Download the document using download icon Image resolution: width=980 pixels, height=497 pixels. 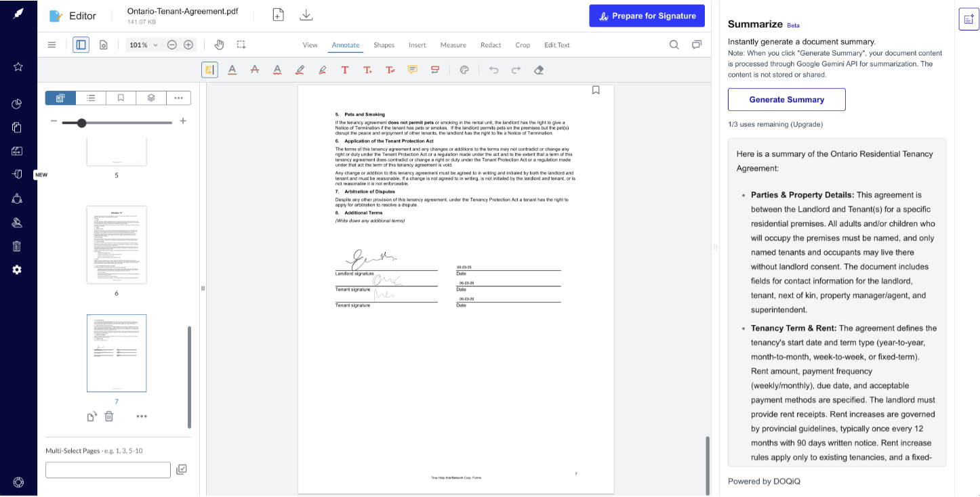click(306, 15)
